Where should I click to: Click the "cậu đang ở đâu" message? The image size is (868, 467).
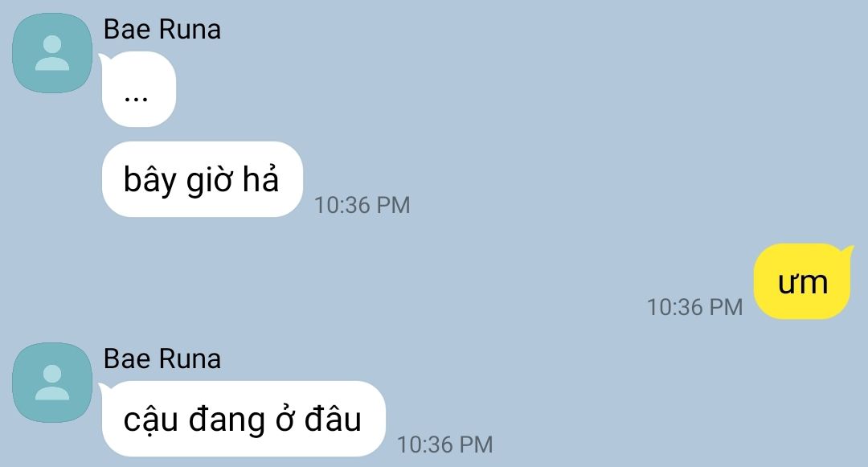tap(243, 419)
